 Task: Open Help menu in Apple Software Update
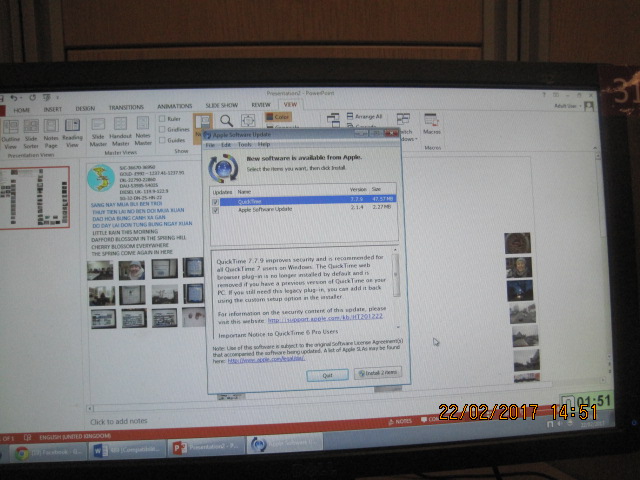(x=264, y=144)
